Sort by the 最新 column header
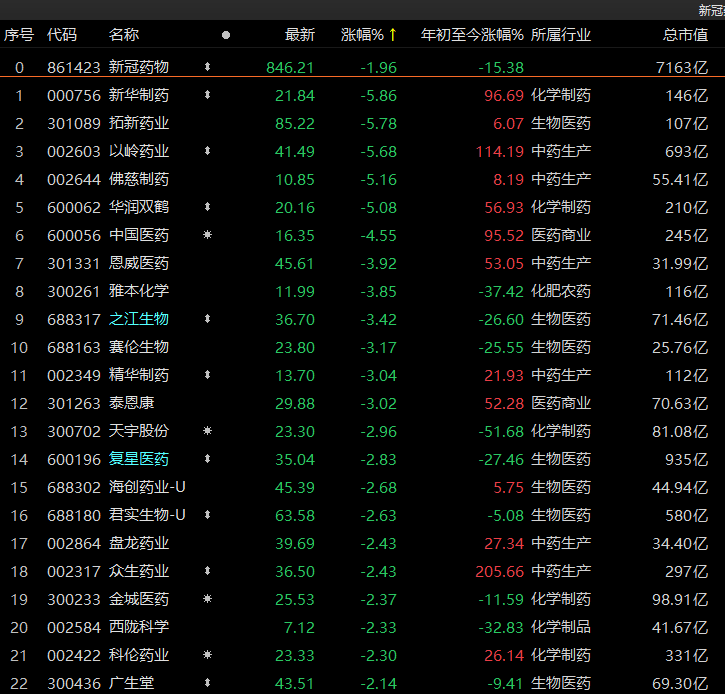Viewport: 725px width, 694px height. click(x=300, y=35)
